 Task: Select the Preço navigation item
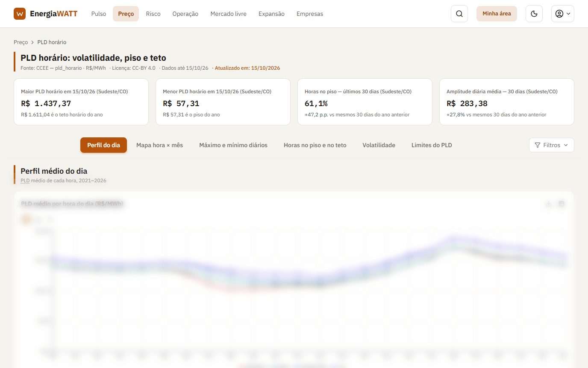[126, 14]
